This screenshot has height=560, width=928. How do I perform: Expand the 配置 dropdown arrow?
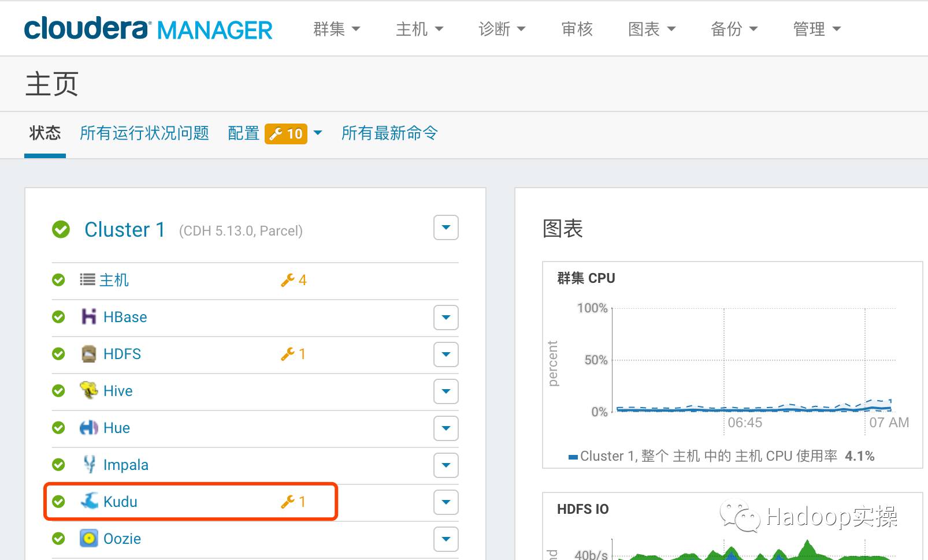click(318, 133)
